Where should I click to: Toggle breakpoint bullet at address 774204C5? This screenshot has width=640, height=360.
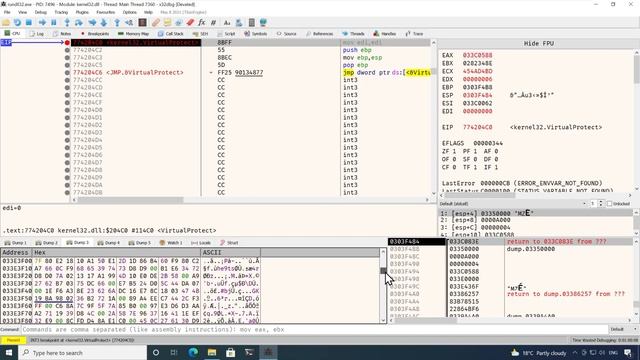[67, 65]
